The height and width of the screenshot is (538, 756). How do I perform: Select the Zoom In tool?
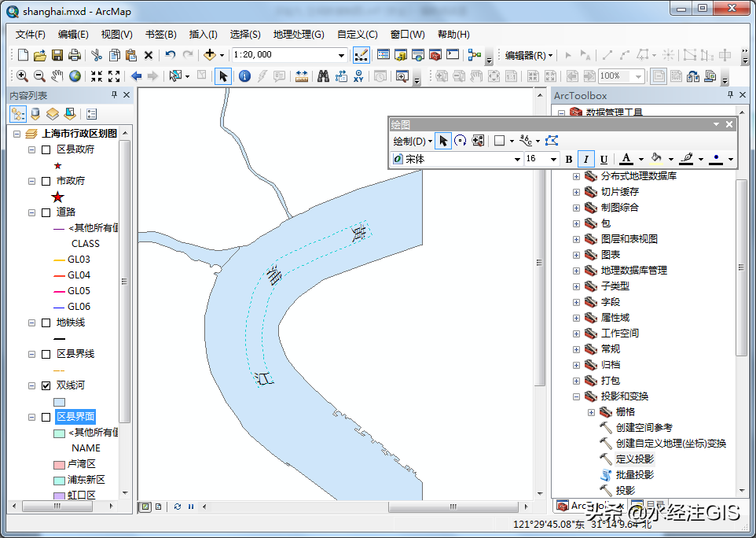click(22, 76)
